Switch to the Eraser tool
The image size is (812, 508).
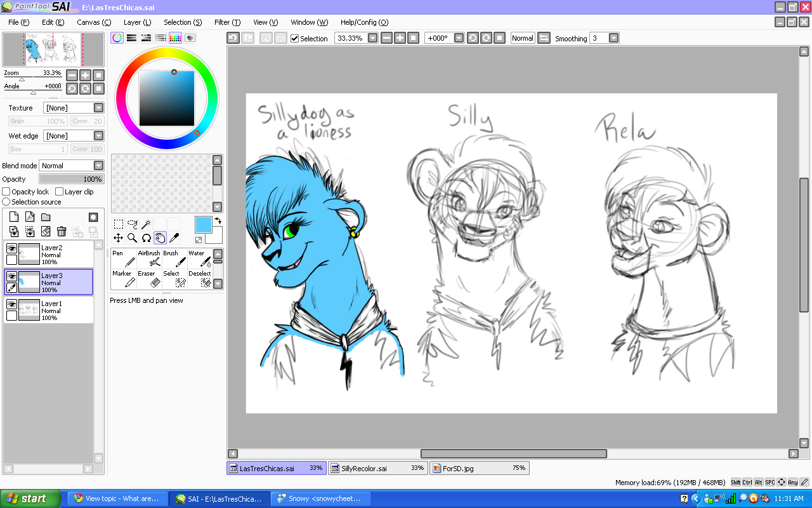click(x=149, y=278)
